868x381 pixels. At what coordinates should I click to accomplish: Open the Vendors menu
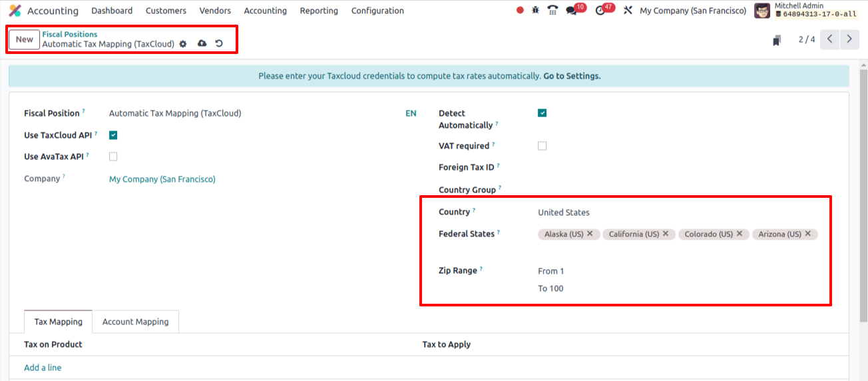215,11
